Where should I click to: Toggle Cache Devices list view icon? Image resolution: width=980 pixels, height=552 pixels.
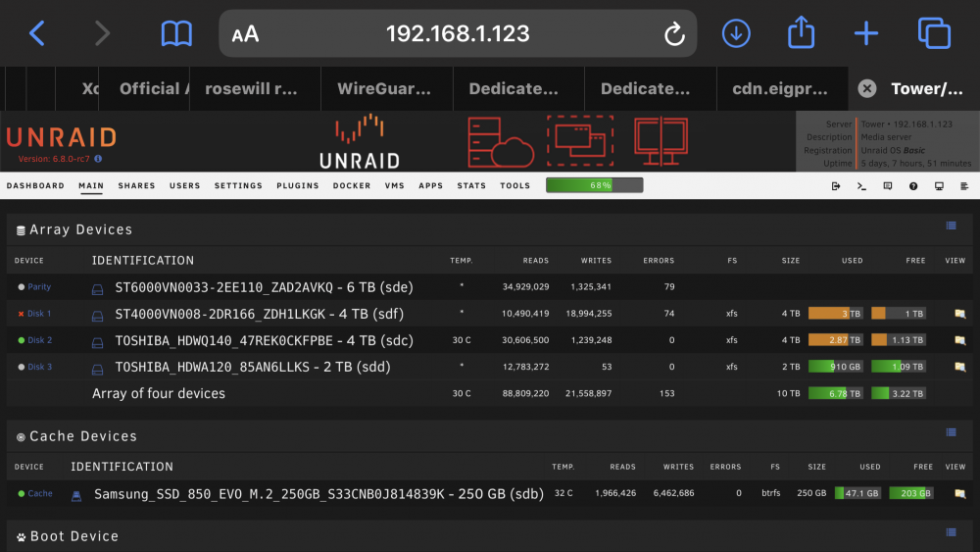(952, 432)
